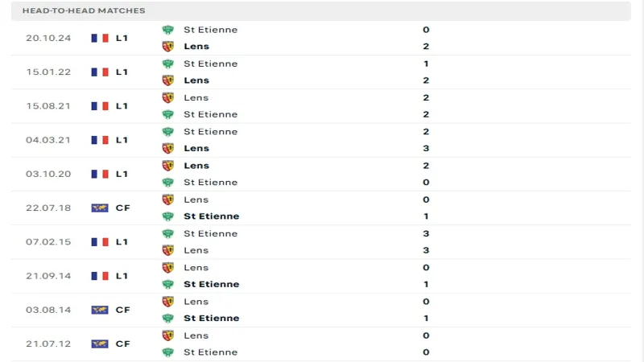Click St Etienne crest in 21.09.14 match

tap(168, 284)
